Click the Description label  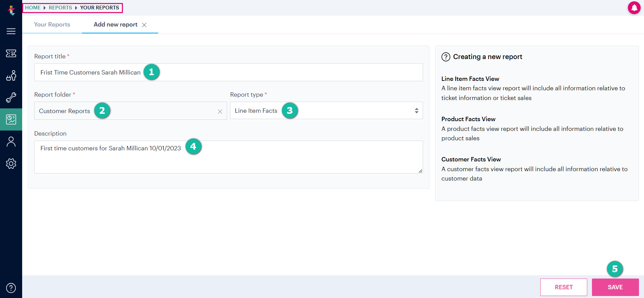click(50, 134)
